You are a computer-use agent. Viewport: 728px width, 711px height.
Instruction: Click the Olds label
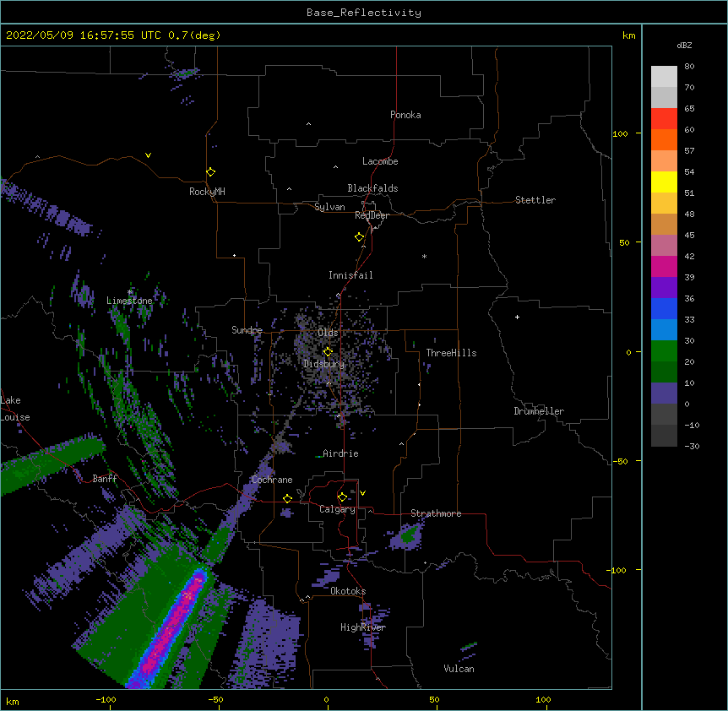point(328,333)
